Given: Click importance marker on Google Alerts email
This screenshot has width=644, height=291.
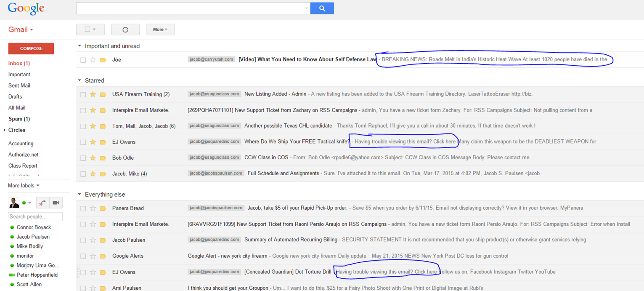Looking at the screenshot, I should [103, 256].
